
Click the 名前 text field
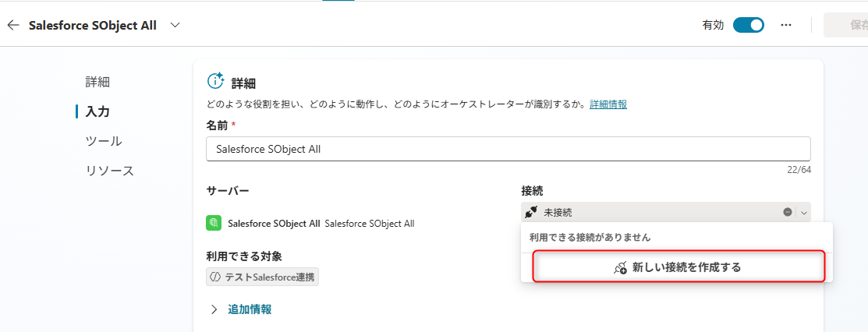[508, 149]
